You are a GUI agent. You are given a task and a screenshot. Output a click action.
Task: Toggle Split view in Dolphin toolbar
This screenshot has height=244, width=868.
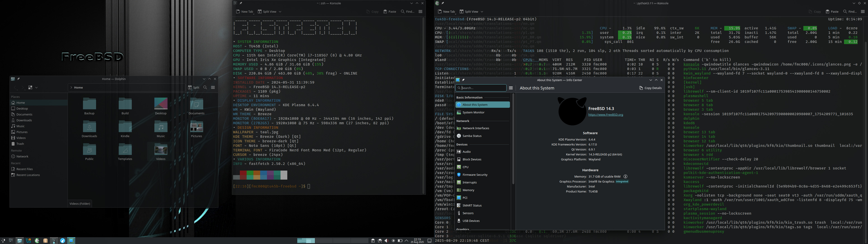pyautogui.click(x=194, y=88)
